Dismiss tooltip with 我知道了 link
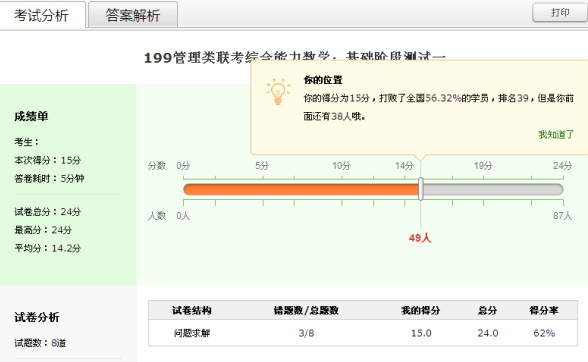This screenshot has width=588, height=362. pyautogui.click(x=556, y=134)
